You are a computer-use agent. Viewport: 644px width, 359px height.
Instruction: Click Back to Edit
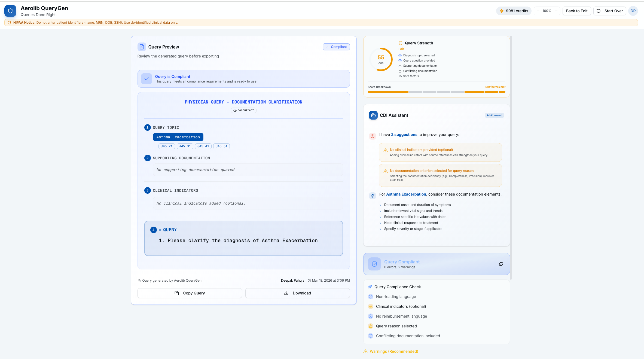coord(576,11)
